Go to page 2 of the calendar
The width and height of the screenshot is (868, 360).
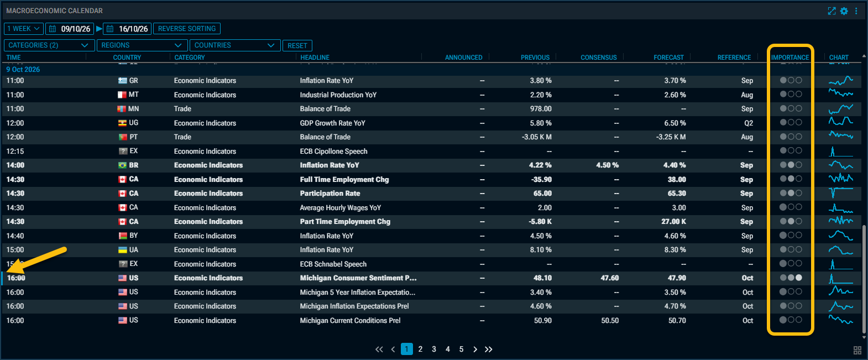421,349
